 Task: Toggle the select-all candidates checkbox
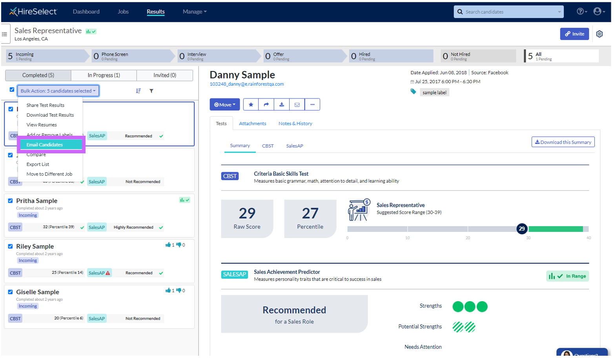pyautogui.click(x=12, y=89)
